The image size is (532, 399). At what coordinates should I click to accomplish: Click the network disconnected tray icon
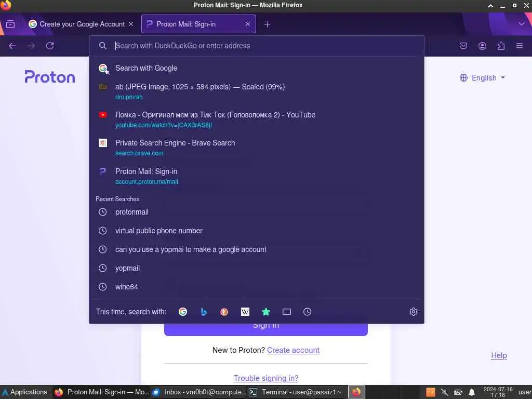coord(445,393)
